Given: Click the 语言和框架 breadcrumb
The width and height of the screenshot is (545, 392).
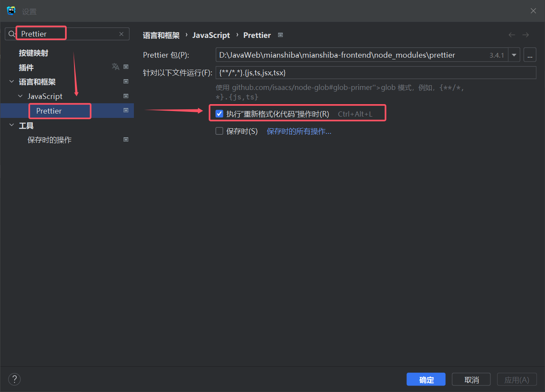Looking at the screenshot, I should pos(161,35).
